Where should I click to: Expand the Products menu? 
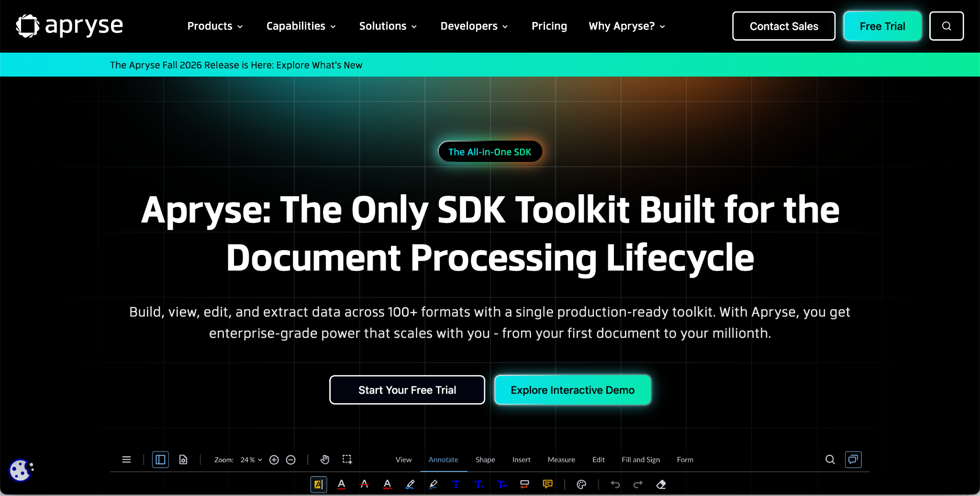coord(215,26)
